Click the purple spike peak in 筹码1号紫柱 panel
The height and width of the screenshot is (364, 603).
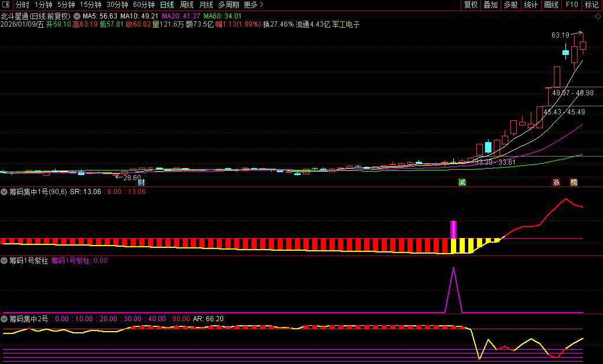coord(453,268)
